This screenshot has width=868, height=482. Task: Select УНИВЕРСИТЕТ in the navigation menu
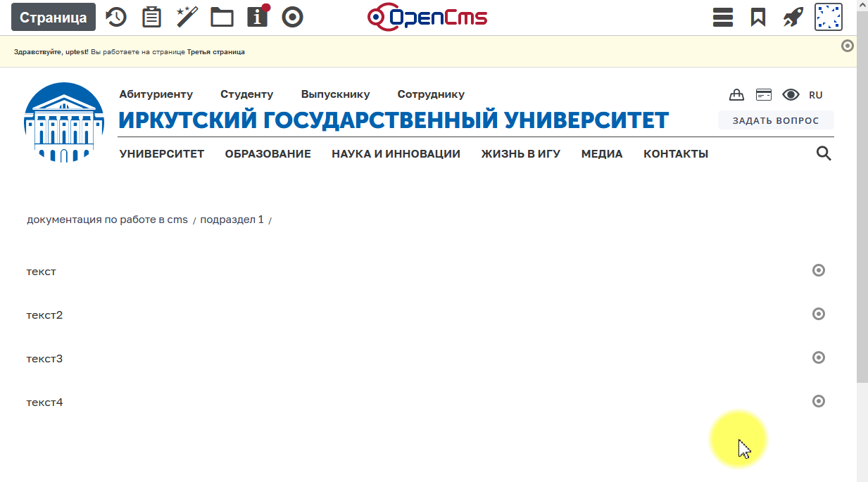(161, 153)
